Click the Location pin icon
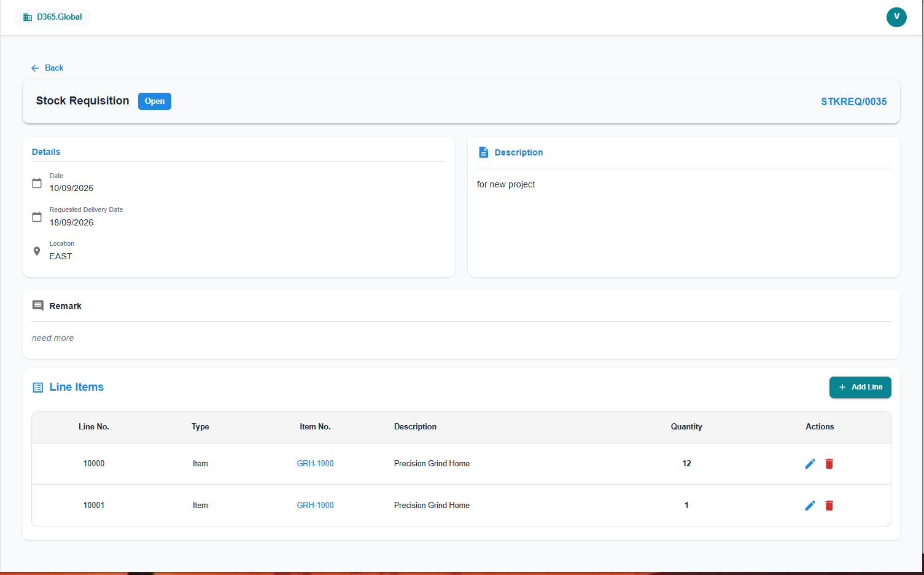 tap(37, 251)
